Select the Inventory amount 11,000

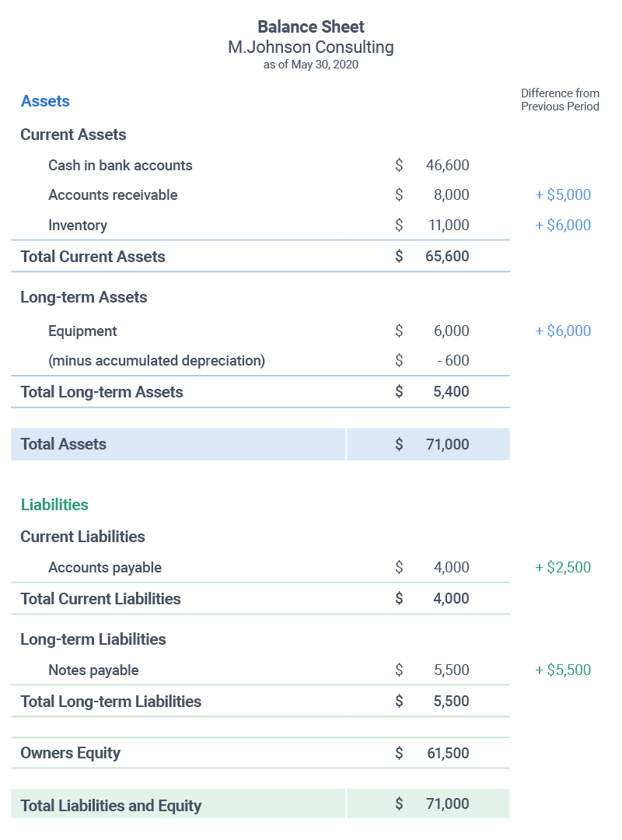point(449,226)
